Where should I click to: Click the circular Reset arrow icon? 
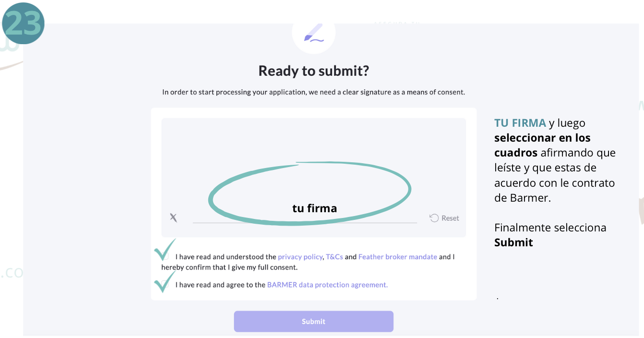pos(434,218)
